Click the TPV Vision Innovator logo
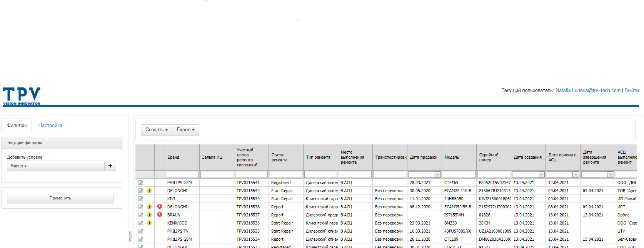 coord(22,96)
